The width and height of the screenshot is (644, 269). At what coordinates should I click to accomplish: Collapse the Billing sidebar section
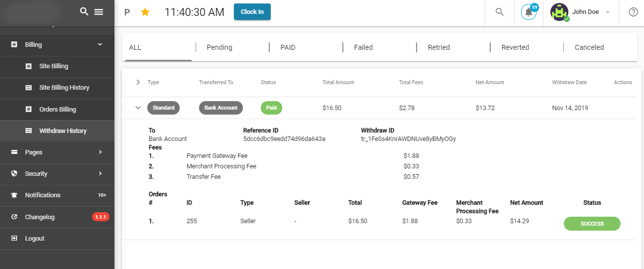click(100, 44)
